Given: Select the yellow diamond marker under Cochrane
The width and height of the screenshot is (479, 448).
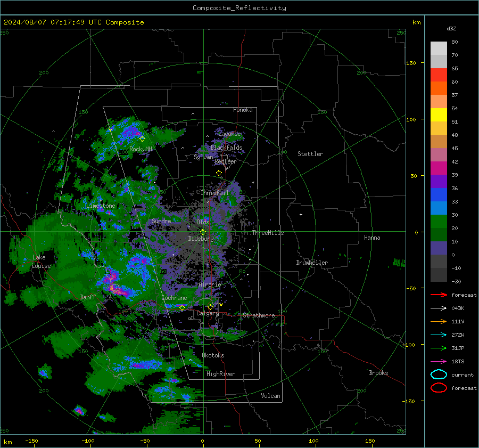Looking at the screenshot, I should (182, 308).
